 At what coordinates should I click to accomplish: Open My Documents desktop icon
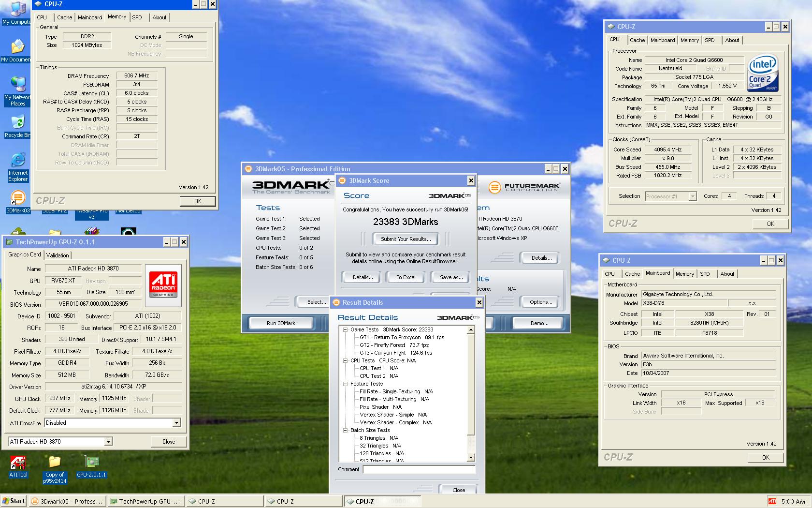point(17,50)
